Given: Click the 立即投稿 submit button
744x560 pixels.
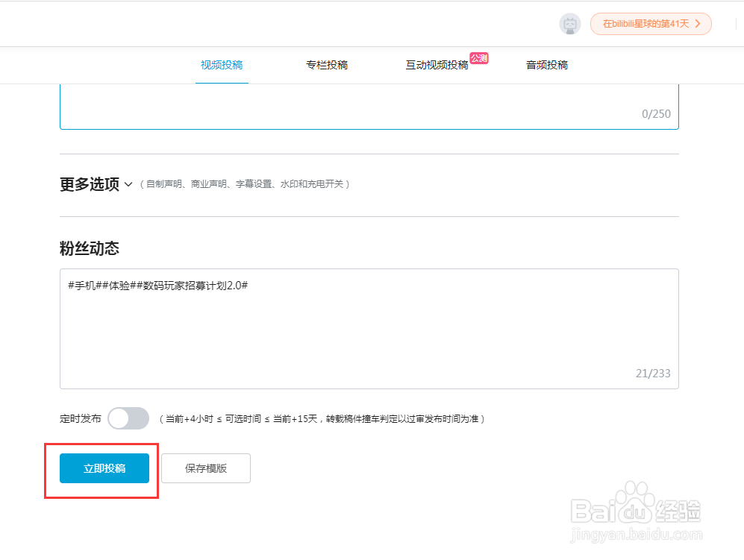Looking at the screenshot, I should 104,468.
